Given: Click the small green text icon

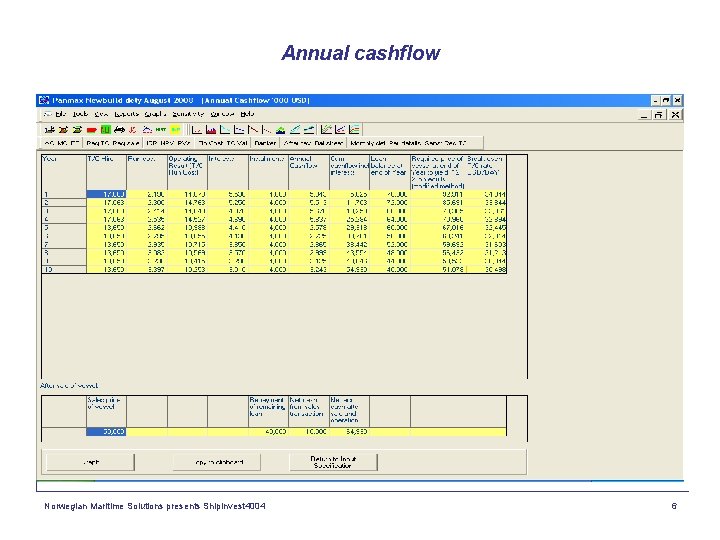Looking at the screenshot, I should [161, 130].
